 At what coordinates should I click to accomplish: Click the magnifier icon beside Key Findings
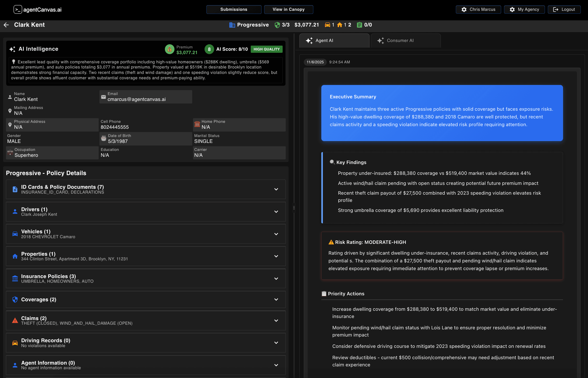[332, 162]
